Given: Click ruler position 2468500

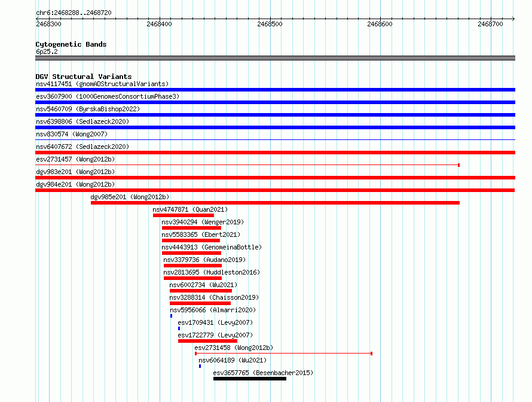Looking at the screenshot, I should pyautogui.click(x=270, y=24).
